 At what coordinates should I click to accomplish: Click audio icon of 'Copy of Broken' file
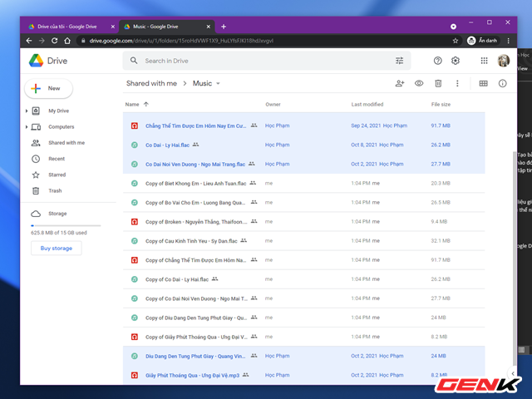coord(135,222)
